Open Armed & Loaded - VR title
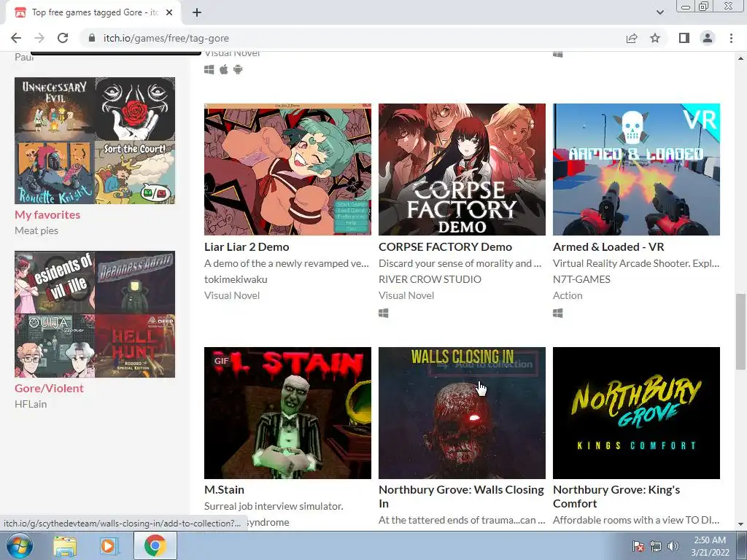747x560 pixels. click(x=608, y=247)
